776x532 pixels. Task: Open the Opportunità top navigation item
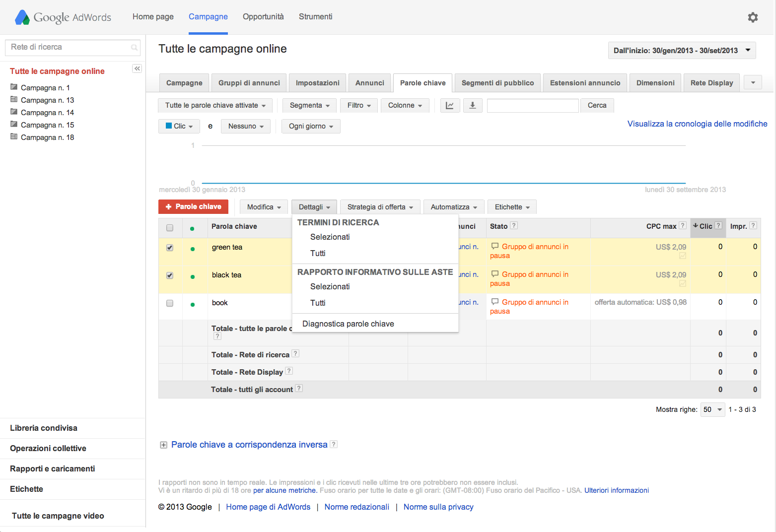click(x=263, y=16)
